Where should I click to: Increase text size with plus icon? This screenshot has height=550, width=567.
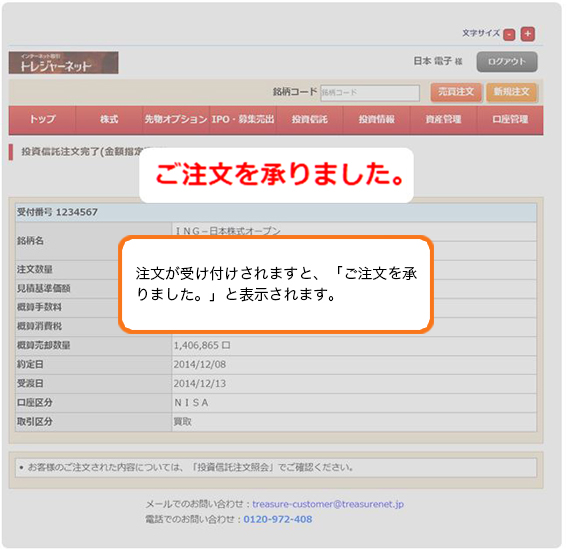(x=528, y=34)
